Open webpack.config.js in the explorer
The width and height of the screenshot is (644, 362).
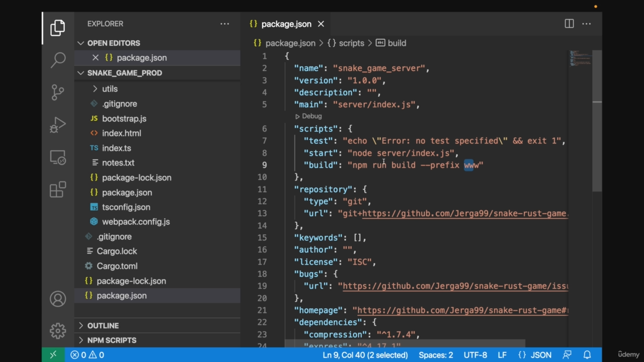(x=135, y=222)
